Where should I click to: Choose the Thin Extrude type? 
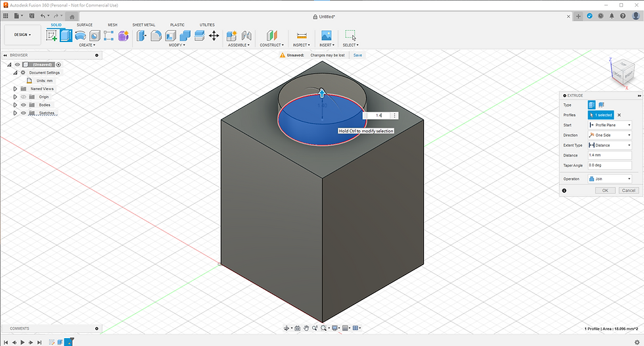coord(601,105)
